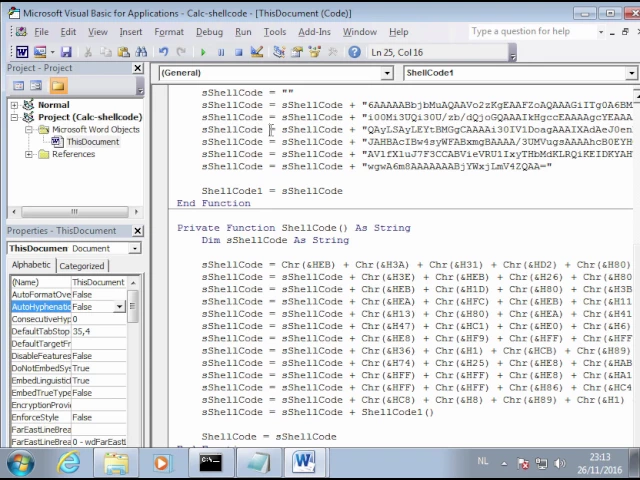Open the View menu
Viewport: 640px width, 480px height.
[98, 32]
